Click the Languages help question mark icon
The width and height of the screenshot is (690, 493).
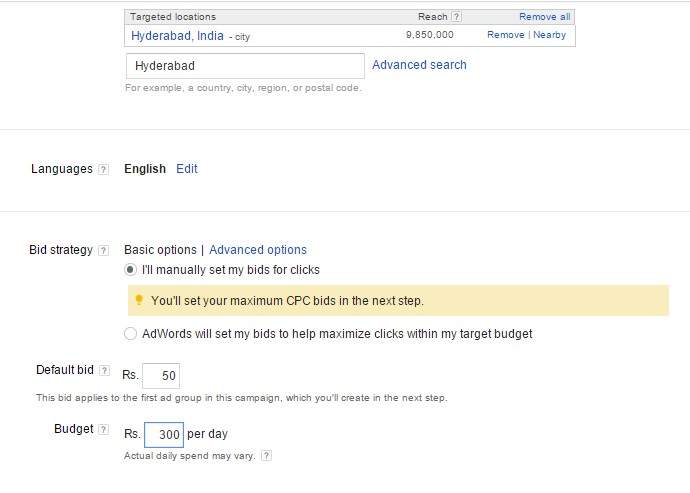[103, 170]
